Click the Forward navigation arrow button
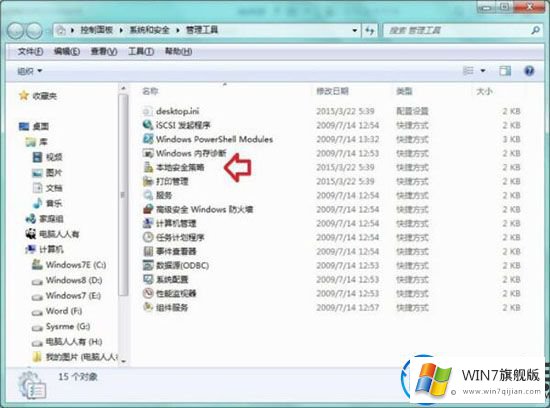 [x=35, y=31]
